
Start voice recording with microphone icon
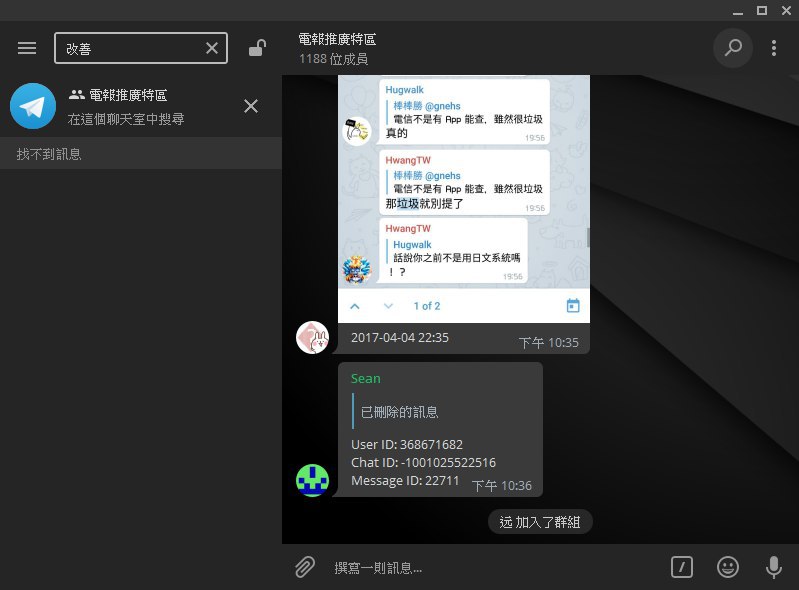pyautogui.click(x=773, y=567)
